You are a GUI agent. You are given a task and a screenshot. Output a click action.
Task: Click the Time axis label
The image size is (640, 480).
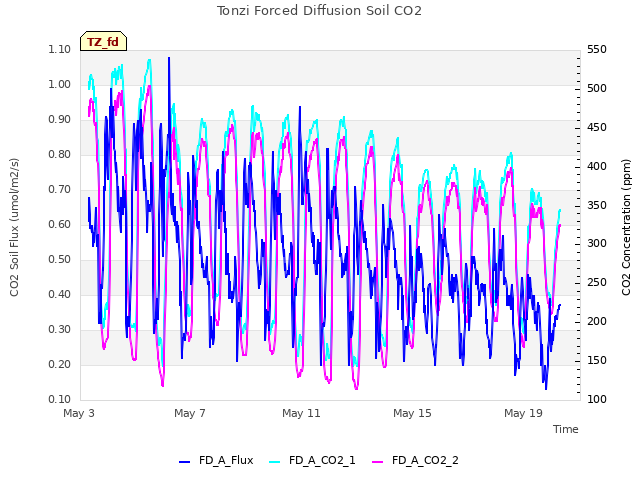[566, 429]
